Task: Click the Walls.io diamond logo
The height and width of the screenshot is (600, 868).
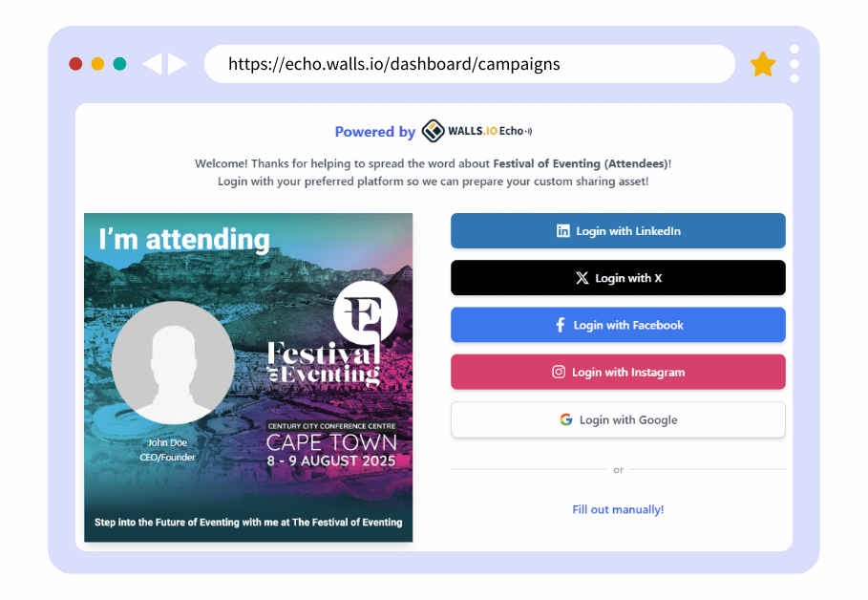Action: tap(433, 131)
